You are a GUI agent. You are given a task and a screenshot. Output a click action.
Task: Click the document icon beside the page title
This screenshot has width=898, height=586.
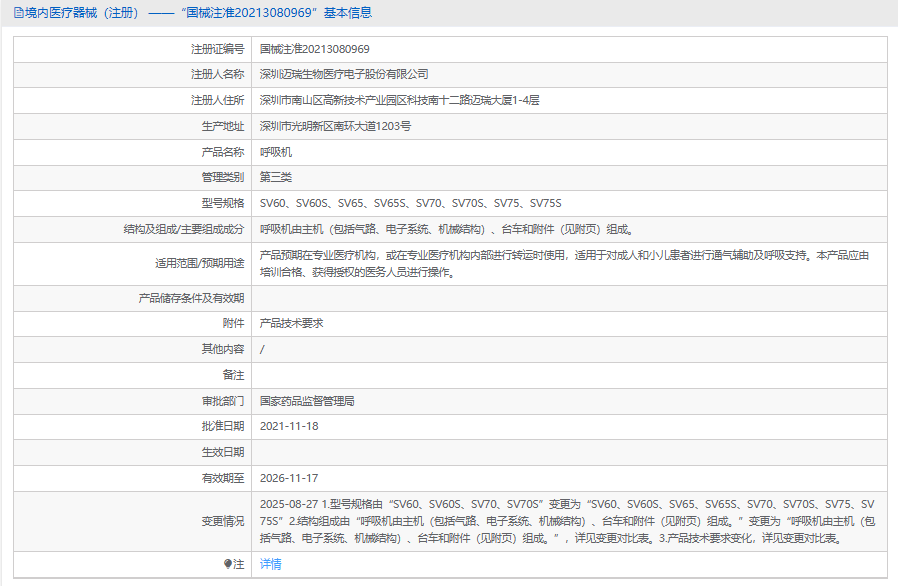18,13
